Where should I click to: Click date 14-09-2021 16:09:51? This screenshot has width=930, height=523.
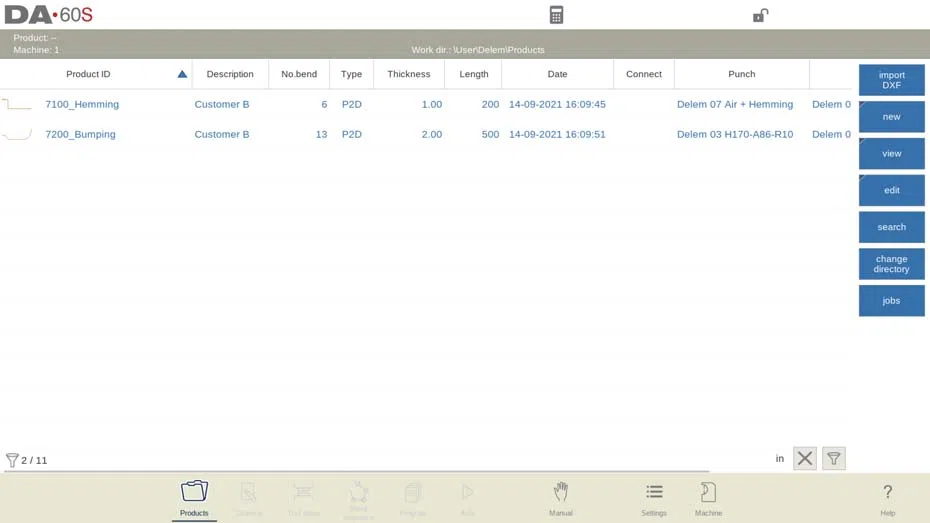pos(557,135)
